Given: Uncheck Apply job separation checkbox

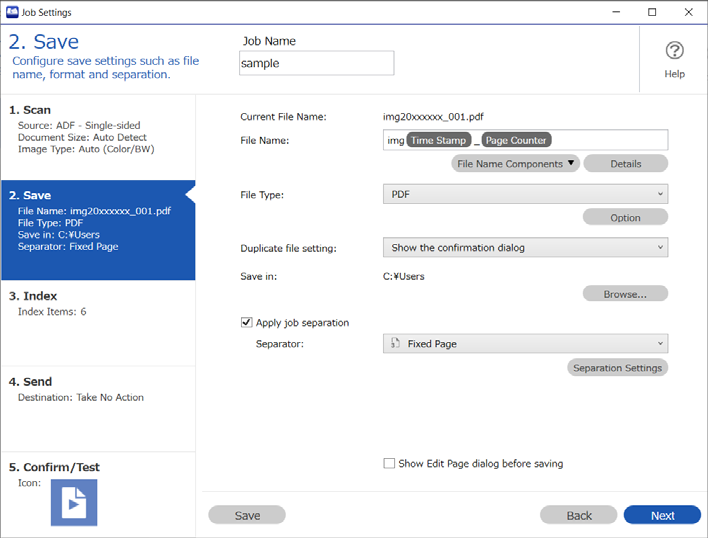Looking at the screenshot, I should [246, 322].
